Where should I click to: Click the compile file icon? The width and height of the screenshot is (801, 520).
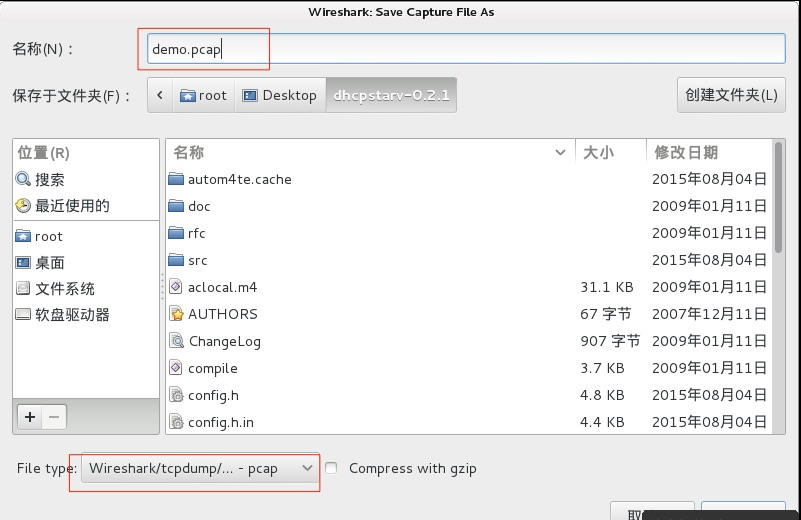pos(176,368)
